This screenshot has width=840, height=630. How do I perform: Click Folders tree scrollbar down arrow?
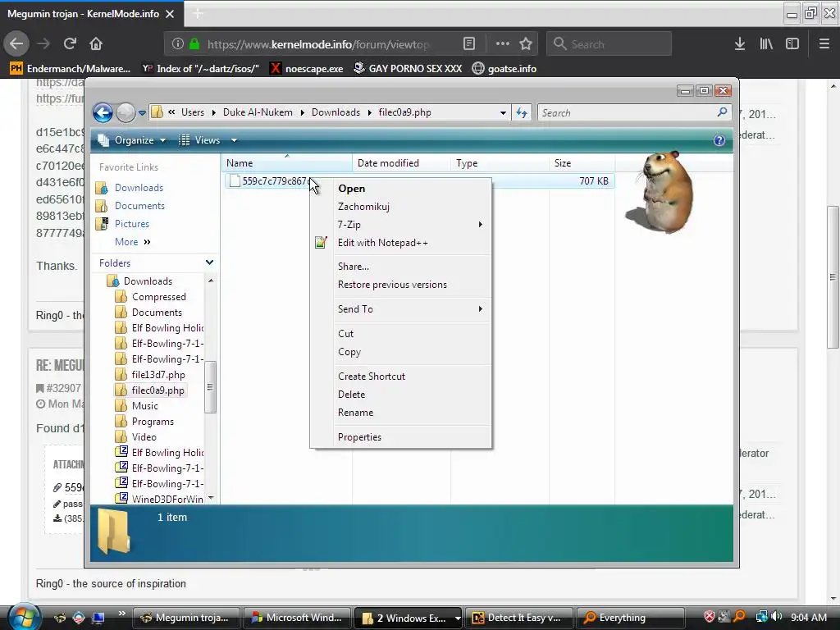(x=211, y=498)
